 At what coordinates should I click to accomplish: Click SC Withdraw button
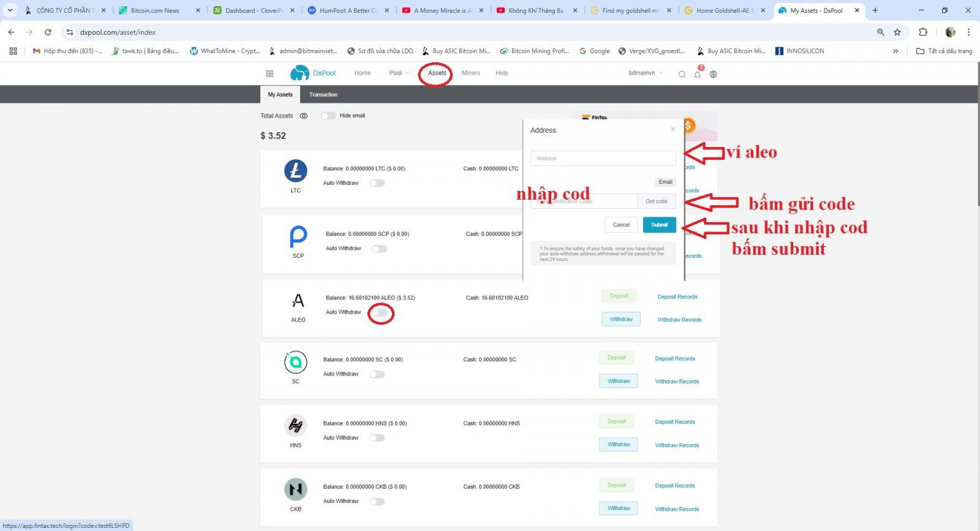[619, 381]
